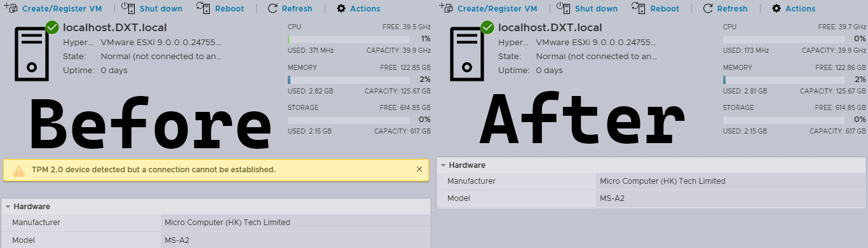This screenshot has width=868, height=248.
Task: Click Storage usage bar in After screenshot
Action: [x=784, y=120]
